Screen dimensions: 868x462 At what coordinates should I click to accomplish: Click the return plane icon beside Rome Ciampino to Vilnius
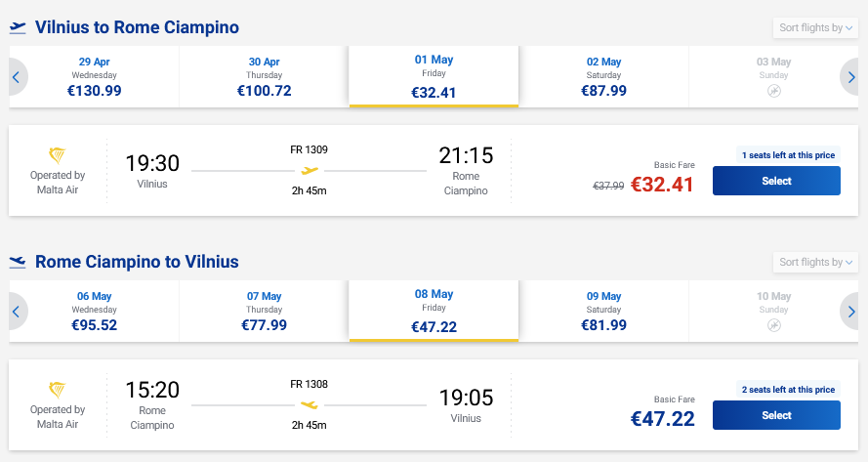[18, 262]
